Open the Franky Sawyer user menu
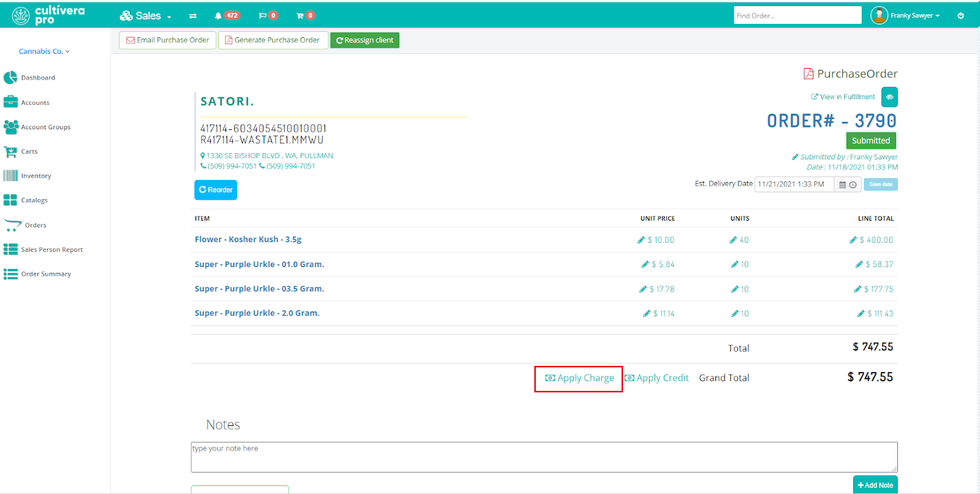980x494 pixels. tap(915, 16)
